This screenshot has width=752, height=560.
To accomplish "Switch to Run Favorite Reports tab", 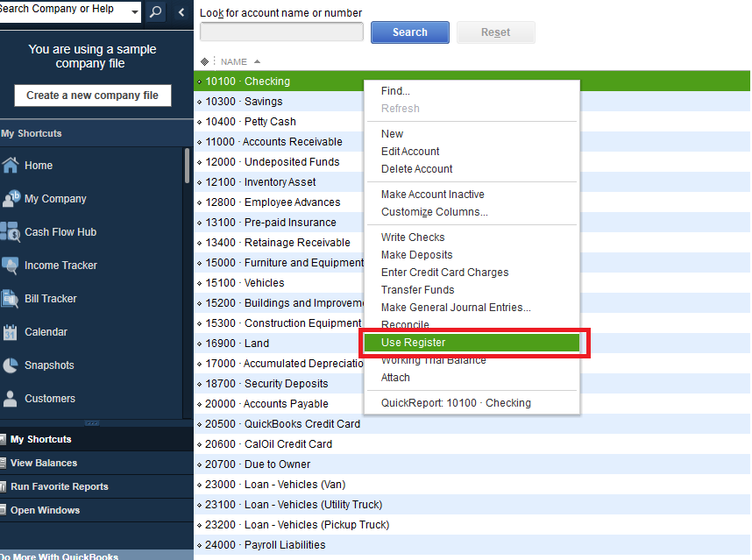I will [x=96, y=486].
